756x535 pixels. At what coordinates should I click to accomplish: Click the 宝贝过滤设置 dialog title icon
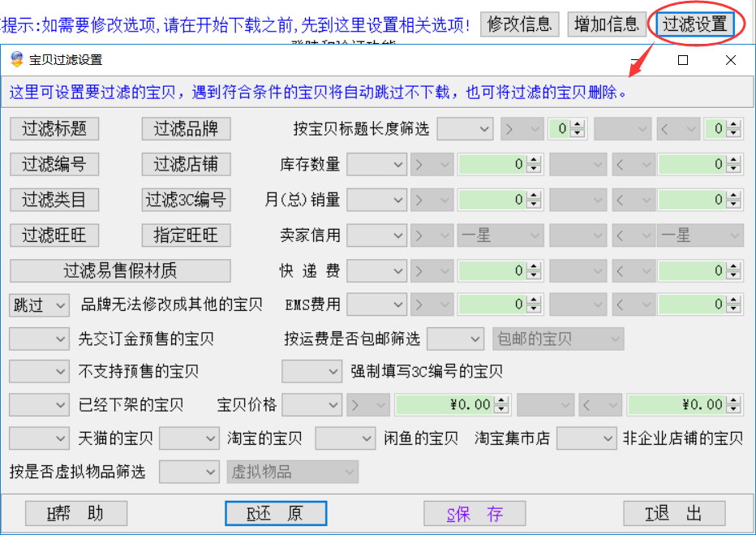[x=16, y=60]
